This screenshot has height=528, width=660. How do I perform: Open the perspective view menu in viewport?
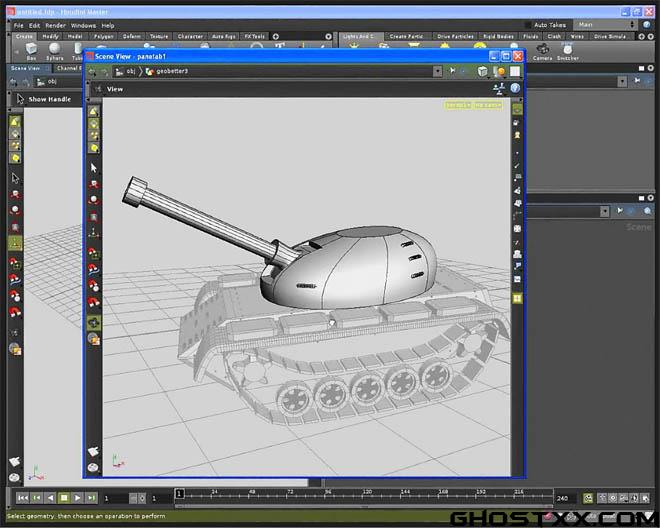458,105
